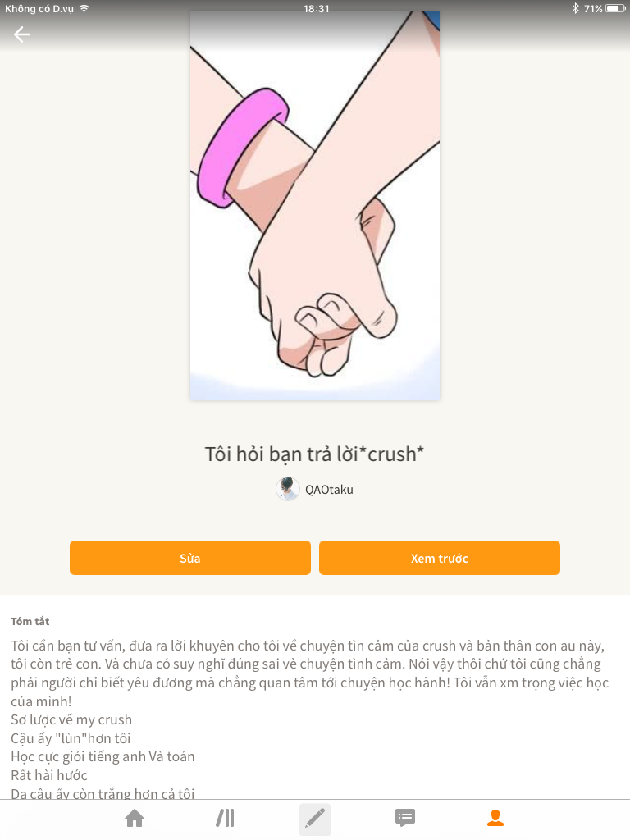Open the library books icon
Viewport: 630px width, 840px height.
point(225,818)
